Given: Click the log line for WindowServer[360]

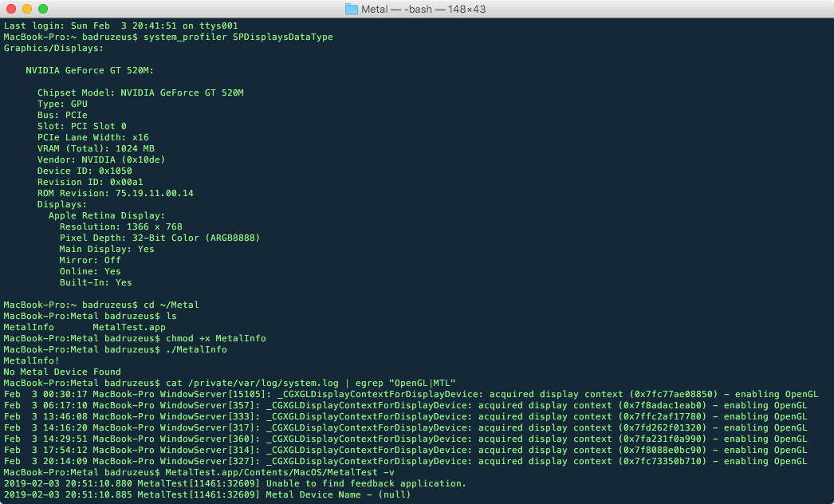Looking at the screenshot, I should pos(405,439).
